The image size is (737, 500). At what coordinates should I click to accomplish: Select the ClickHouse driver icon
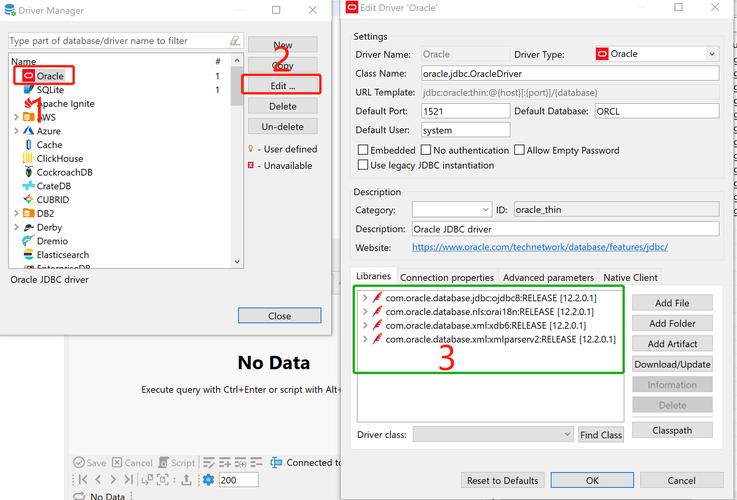[28, 158]
